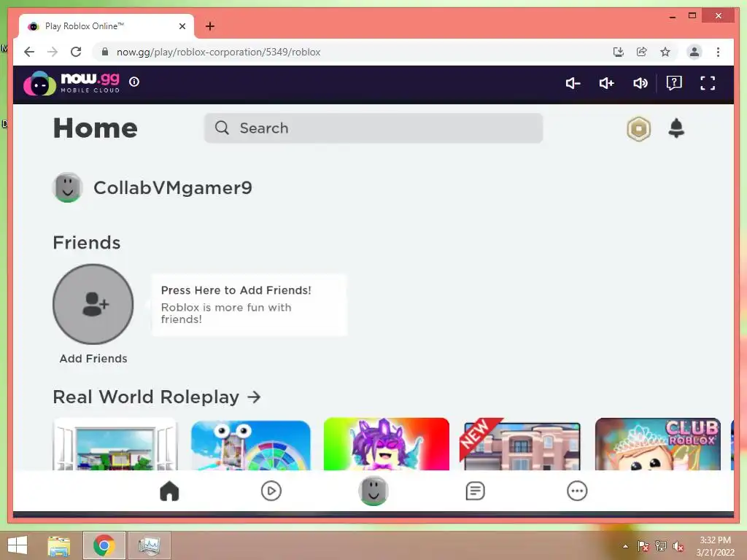The width and height of the screenshot is (747, 560).
Task: Raise volume with the volume plus icon
Action: [x=606, y=83]
